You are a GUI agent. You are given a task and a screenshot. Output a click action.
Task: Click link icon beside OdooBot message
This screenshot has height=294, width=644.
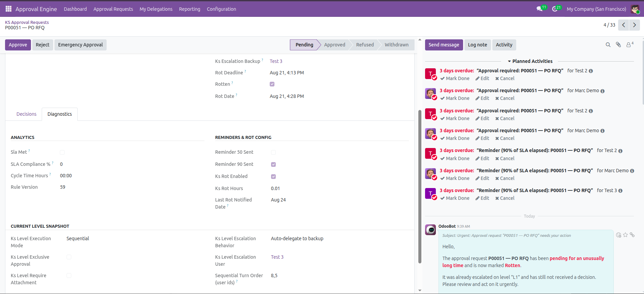pyautogui.click(x=632, y=235)
